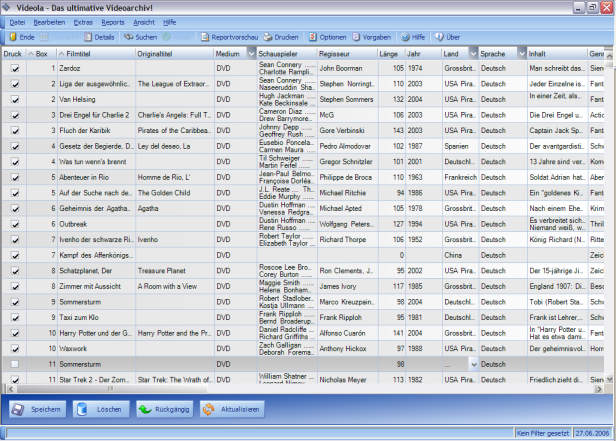Image resolution: width=616 pixels, height=441 pixels.
Task: Open the Bearbeiten menu
Action: click(49, 21)
